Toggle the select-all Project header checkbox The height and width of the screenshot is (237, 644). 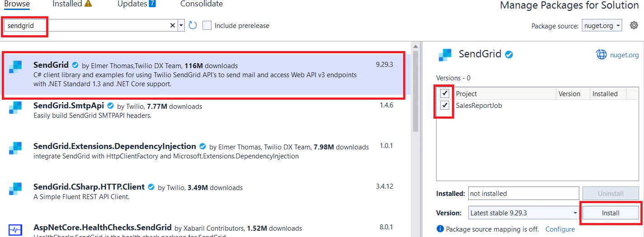click(445, 93)
